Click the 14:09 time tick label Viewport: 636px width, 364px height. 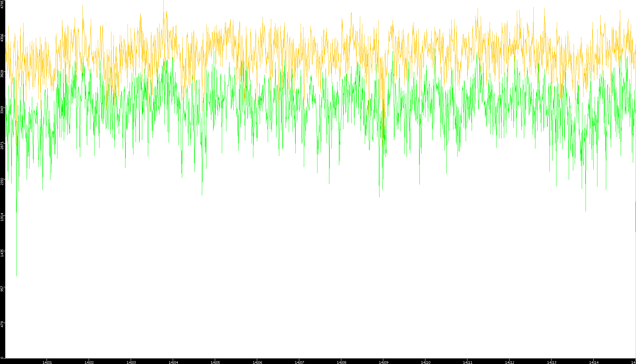coord(383,362)
